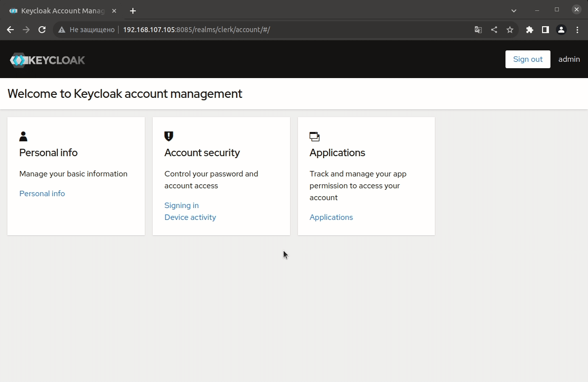Screen dimensions: 588x382
Task: Click the 'Applications' card heading
Action: (x=337, y=153)
